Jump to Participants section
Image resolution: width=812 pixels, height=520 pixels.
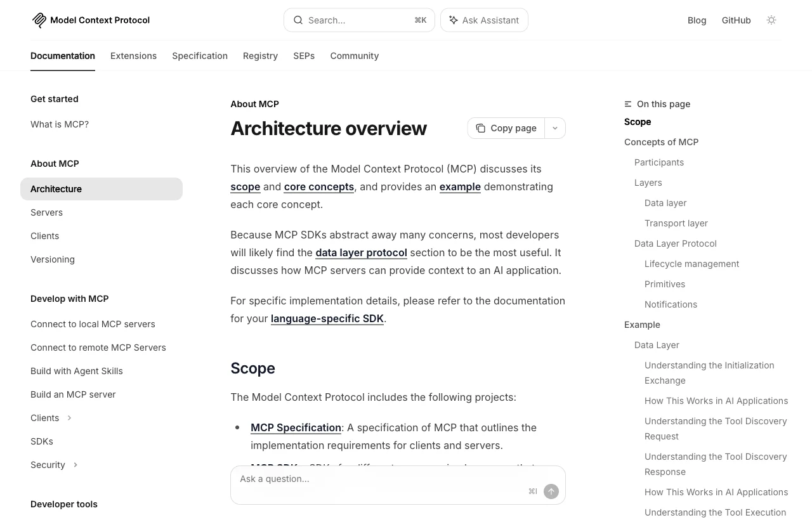659,162
